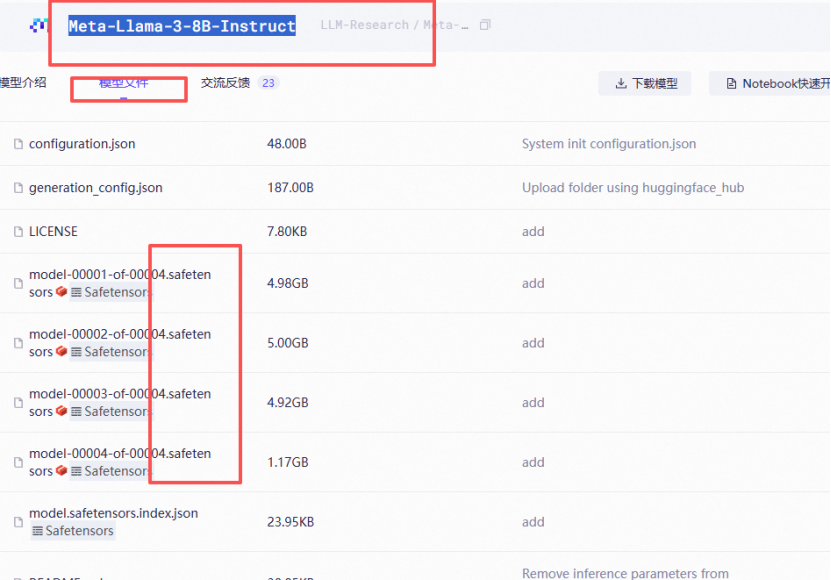Screen dimensions: 831x580
Task: Open the LICENSE file
Action: point(53,232)
